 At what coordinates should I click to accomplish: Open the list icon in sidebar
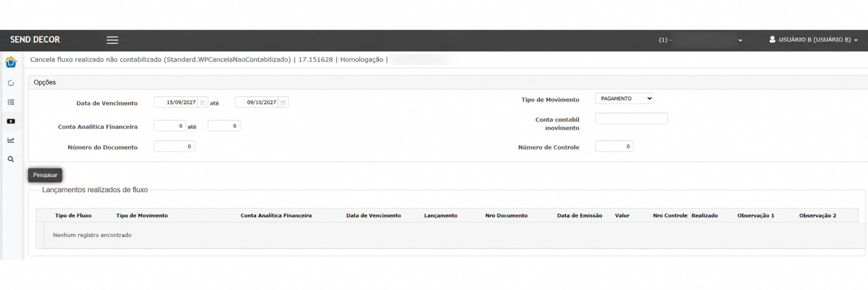coord(11,102)
